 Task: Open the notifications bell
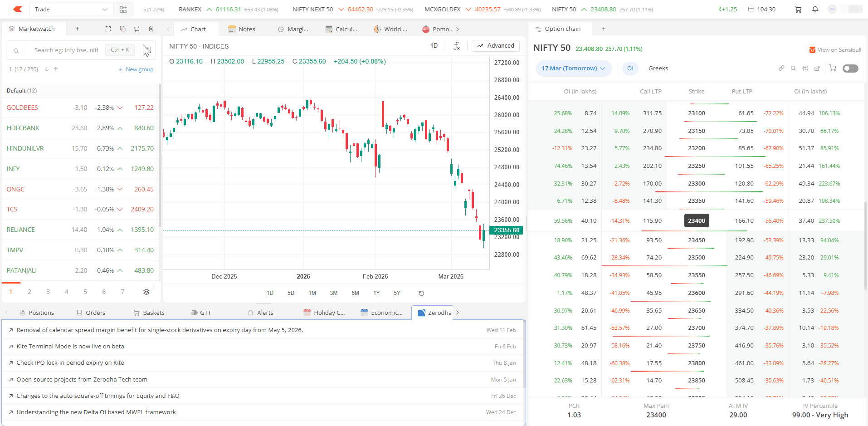[815, 9]
